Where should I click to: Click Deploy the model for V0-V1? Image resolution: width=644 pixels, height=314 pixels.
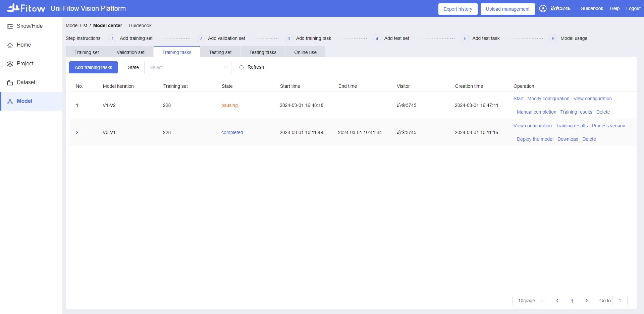(535, 139)
